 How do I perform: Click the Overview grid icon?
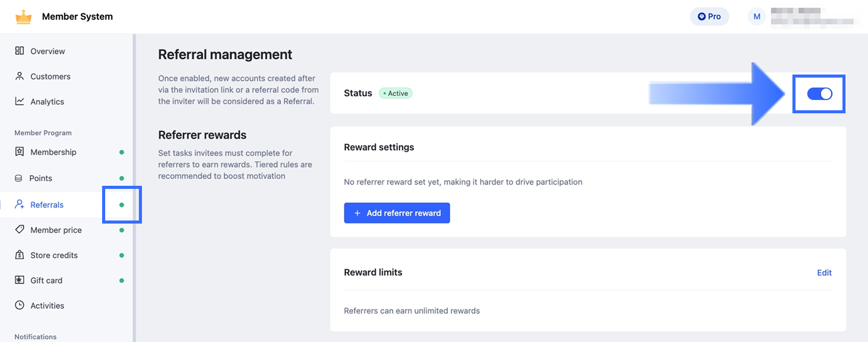19,51
